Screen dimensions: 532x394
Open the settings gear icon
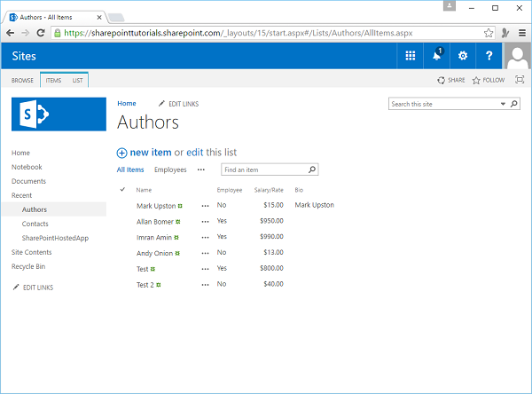[462, 56]
